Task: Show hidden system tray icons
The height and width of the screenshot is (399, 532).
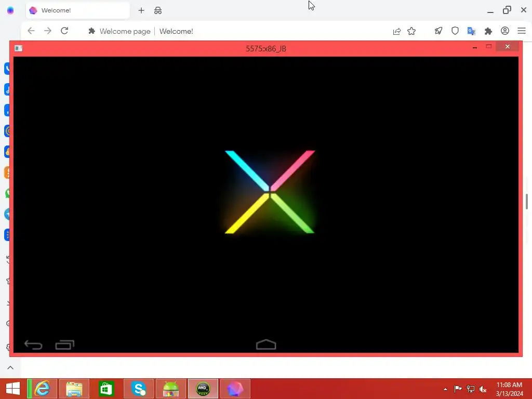Action: pos(445,389)
